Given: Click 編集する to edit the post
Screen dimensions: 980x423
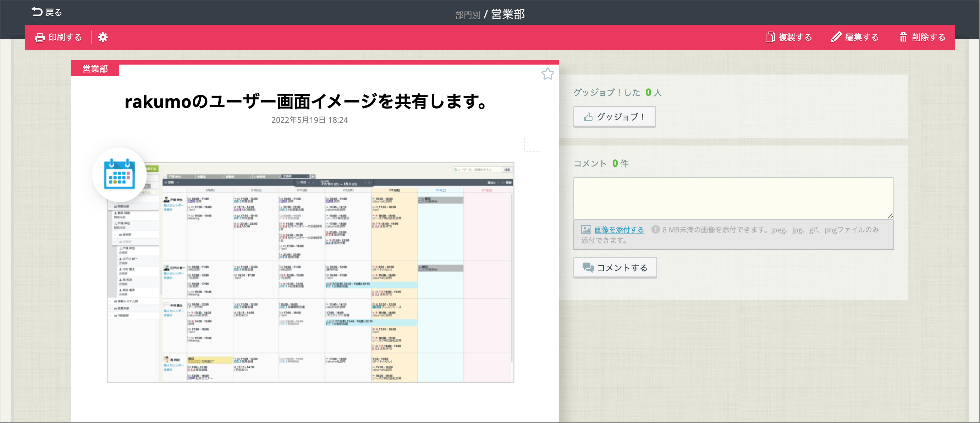Looking at the screenshot, I should [x=855, y=37].
